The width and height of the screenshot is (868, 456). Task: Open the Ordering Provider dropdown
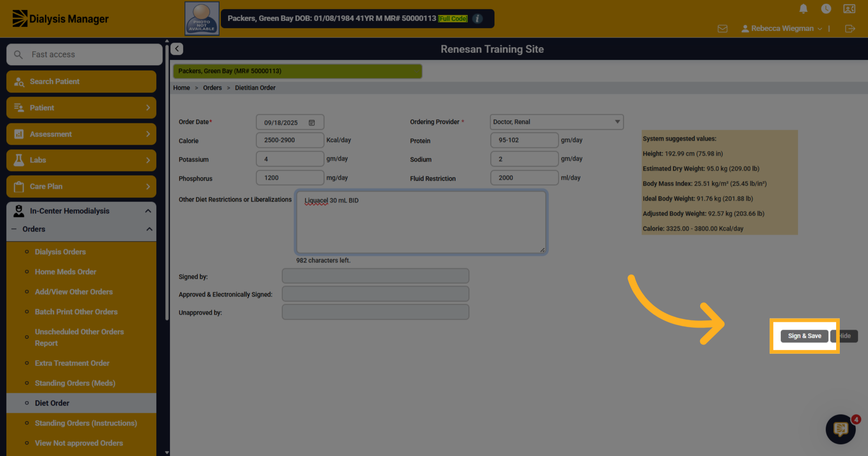(557, 122)
